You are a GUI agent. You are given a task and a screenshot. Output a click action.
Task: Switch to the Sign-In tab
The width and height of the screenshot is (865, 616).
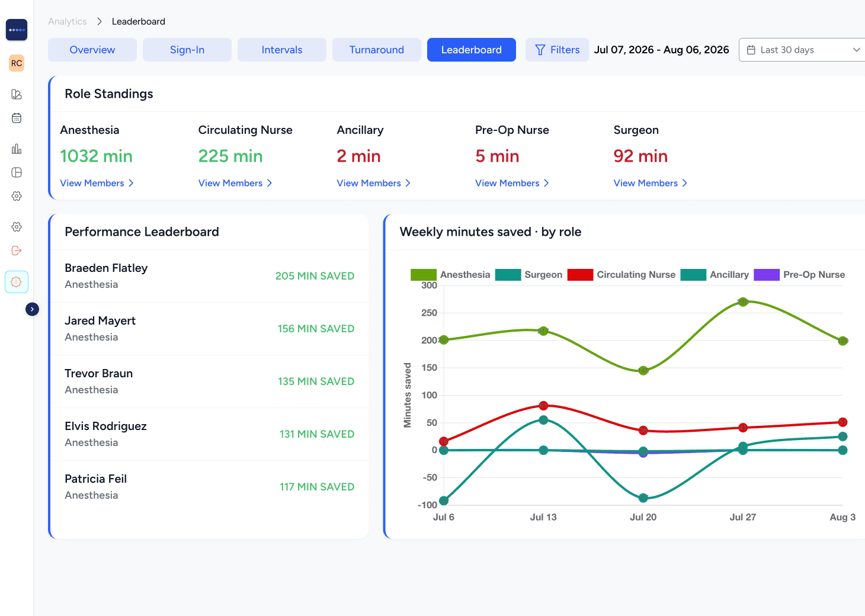[x=187, y=50]
